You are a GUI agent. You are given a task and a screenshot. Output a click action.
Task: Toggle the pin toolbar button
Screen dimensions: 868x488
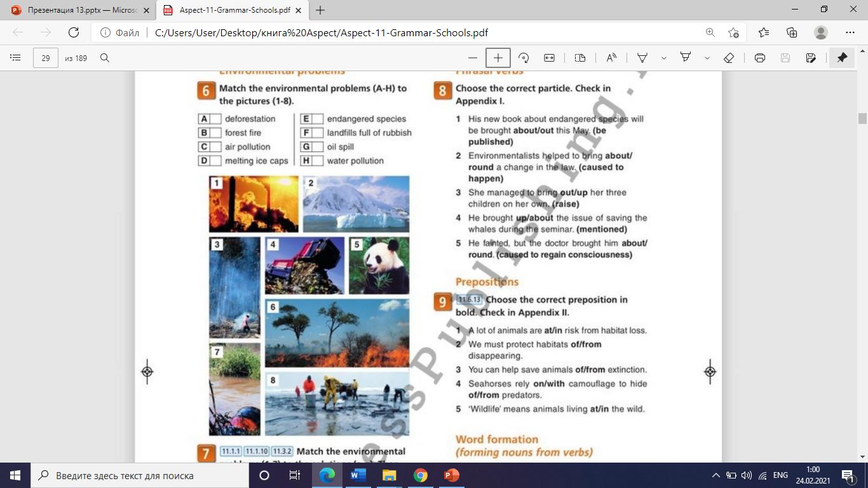tap(842, 58)
